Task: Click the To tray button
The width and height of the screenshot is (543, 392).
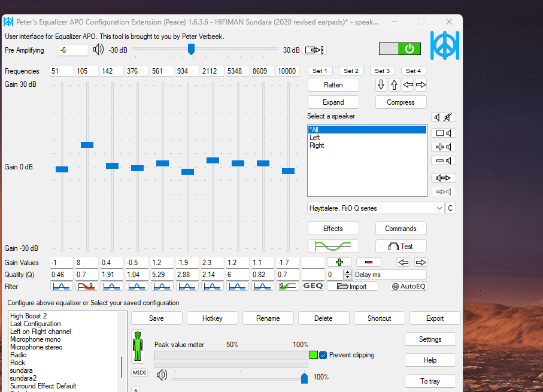Action: click(x=430, y=381)
